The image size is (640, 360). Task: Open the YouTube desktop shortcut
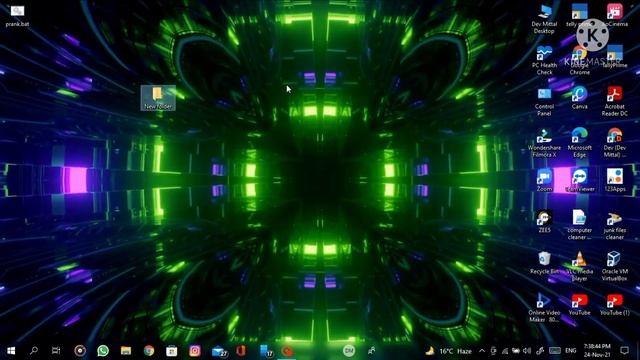click(x=580, y=304)
